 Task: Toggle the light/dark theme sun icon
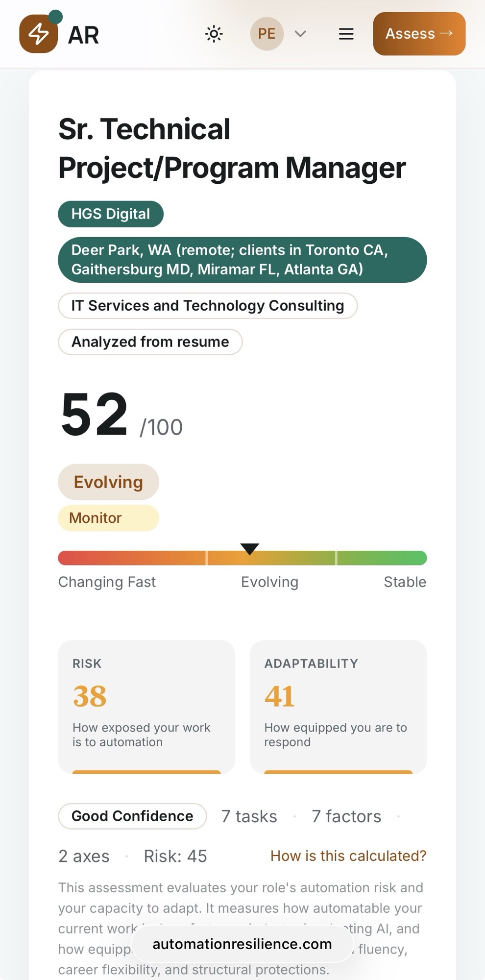(214, 34)
